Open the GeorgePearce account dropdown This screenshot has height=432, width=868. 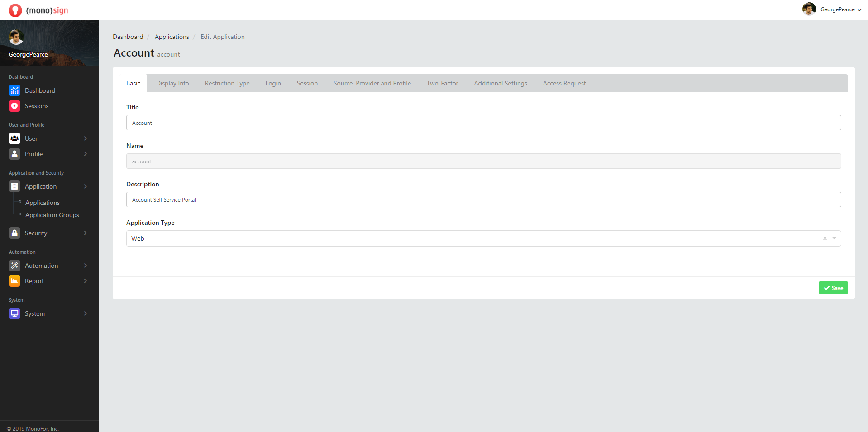point(841,9)
